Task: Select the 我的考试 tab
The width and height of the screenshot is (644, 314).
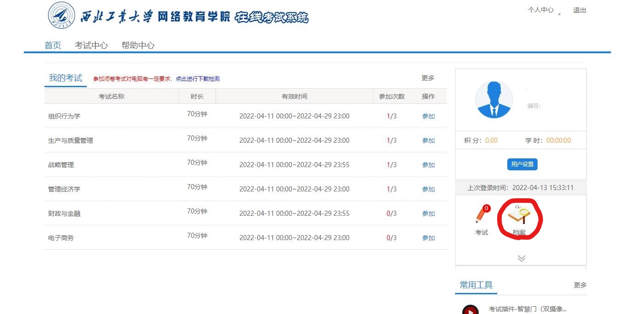Action: [x=65, y=78]
